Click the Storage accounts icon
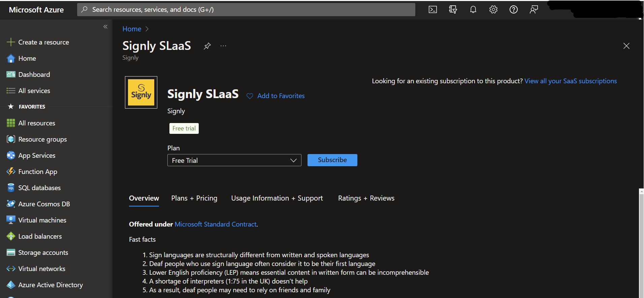This screenshot has height=298, width=644. tap(11, 252)
